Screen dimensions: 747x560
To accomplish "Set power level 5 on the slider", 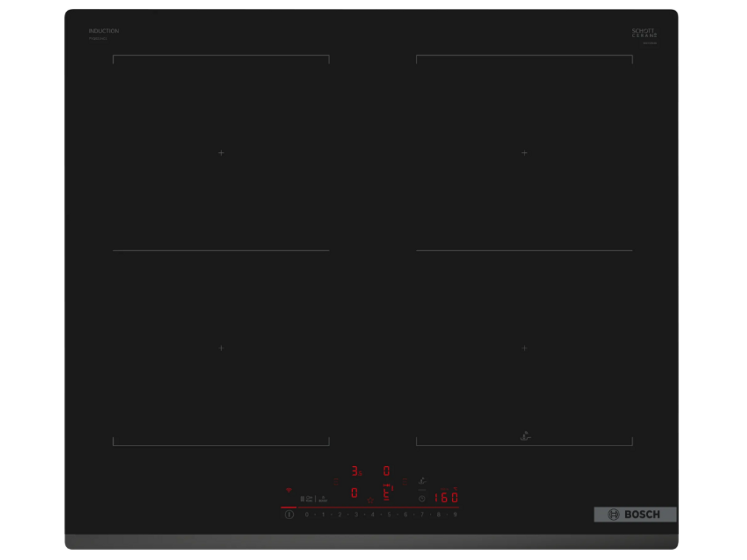I will pos(389,514).
